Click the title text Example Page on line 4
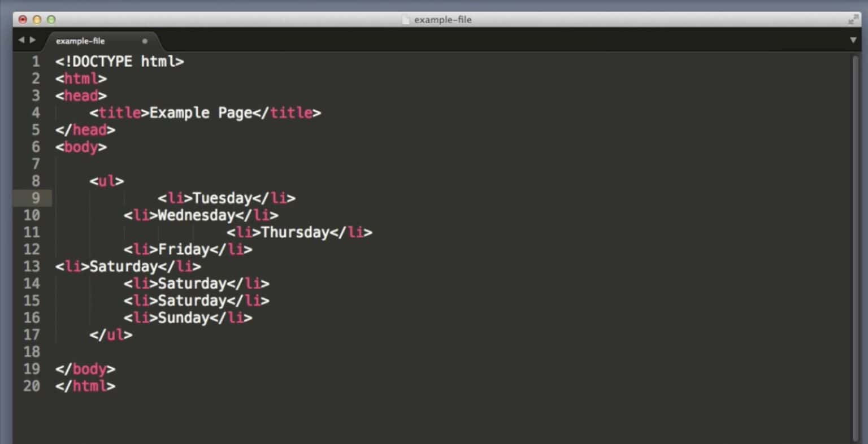 (199, 112)
